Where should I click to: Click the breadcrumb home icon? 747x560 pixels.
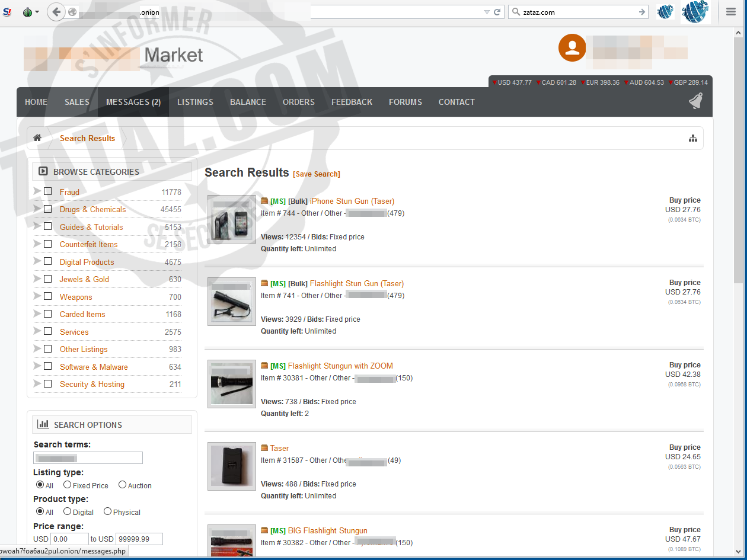pyautogui.click(x=37, y=138)
